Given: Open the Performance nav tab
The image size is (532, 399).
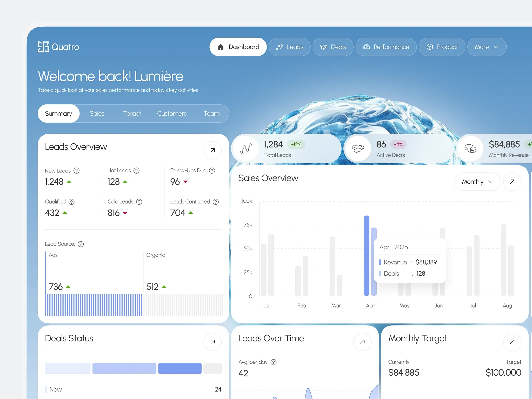Looking at the screenshot, I should [x=386, y=47].
